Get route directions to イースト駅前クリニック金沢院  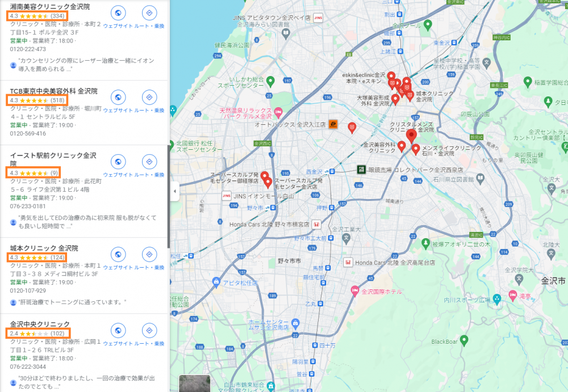point(149,162)
